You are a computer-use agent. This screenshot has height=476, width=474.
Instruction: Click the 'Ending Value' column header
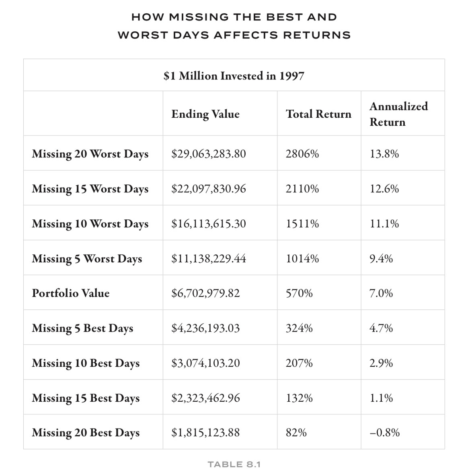point(205,114)
